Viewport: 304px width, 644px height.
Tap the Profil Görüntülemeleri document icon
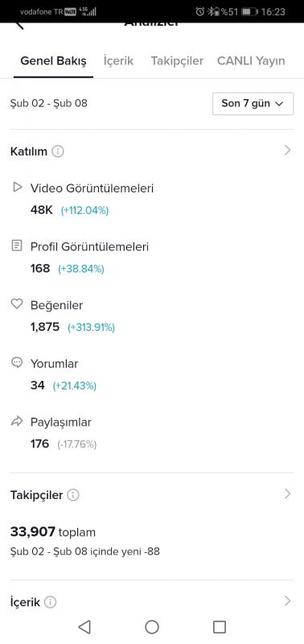[x=16, y=246]
